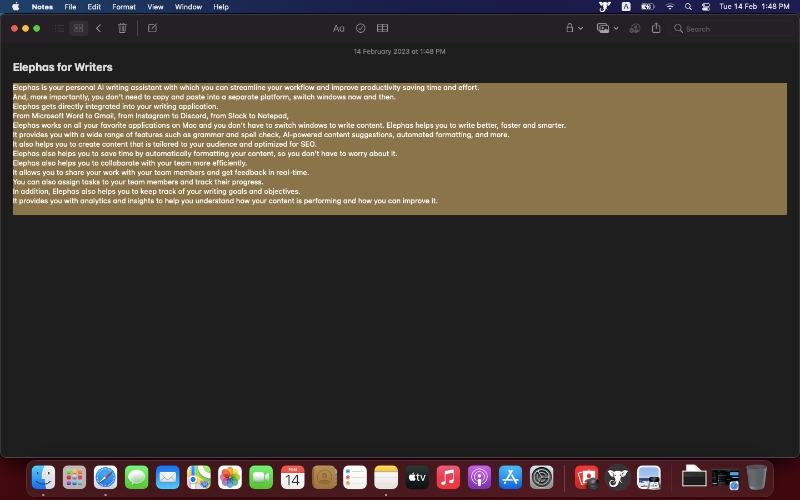Viewport: 800px width, 500px height.
Task: Click the photos and media icon
Action: 603,29
